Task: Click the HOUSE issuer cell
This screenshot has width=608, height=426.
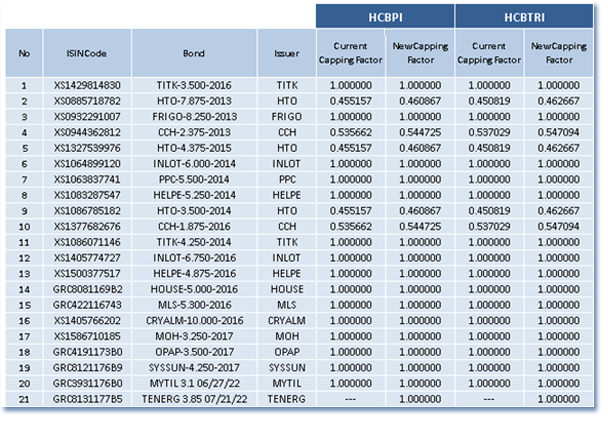Action: click(286, 287)
